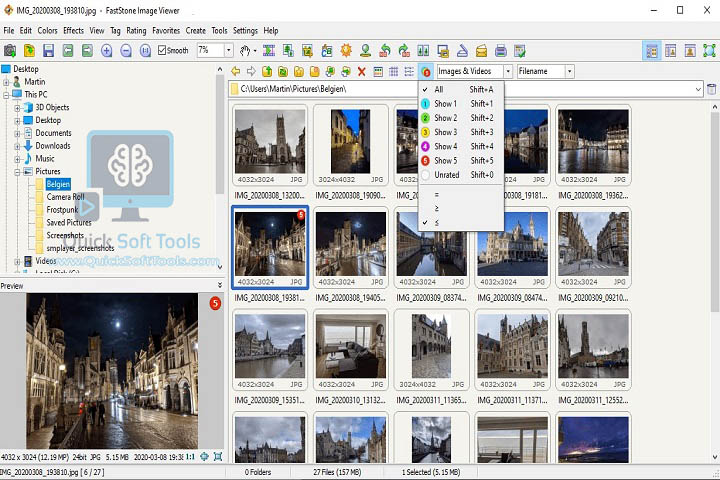Click the Zoom Out minus icon
The image size is (720, 480).
tap(126, 50)
